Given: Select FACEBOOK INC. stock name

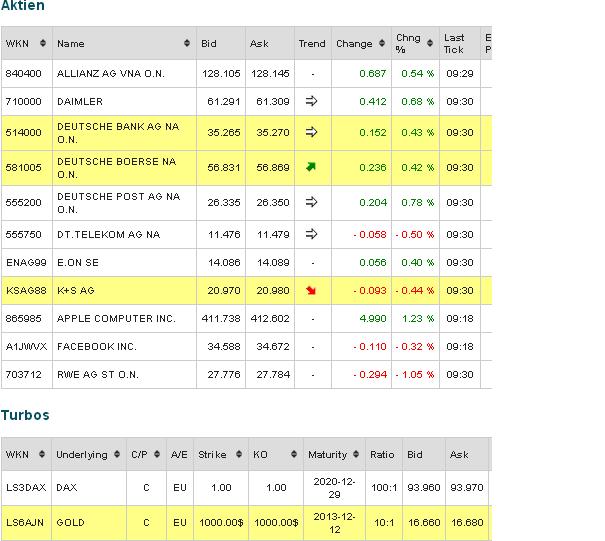Looking at the screenshot, I should point(97,347).
